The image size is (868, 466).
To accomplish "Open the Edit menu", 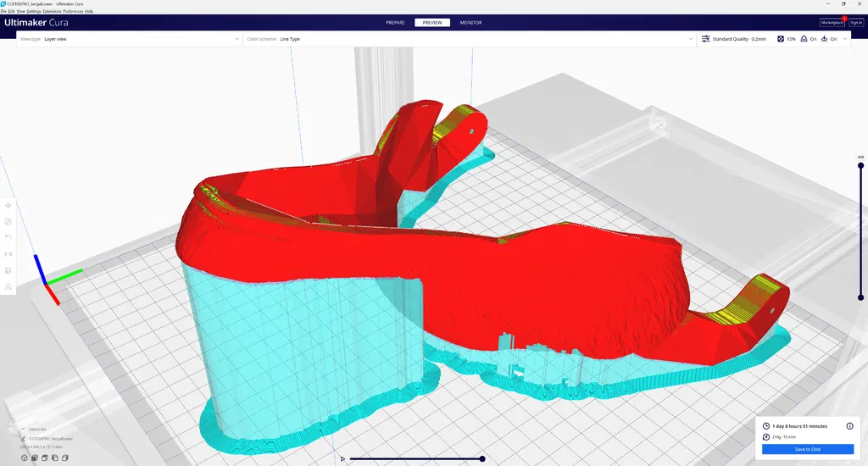I will (x=12, y=11).
